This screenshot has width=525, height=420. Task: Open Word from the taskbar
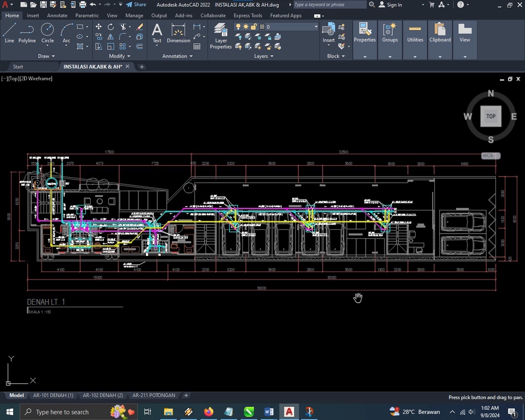[269, 412]
